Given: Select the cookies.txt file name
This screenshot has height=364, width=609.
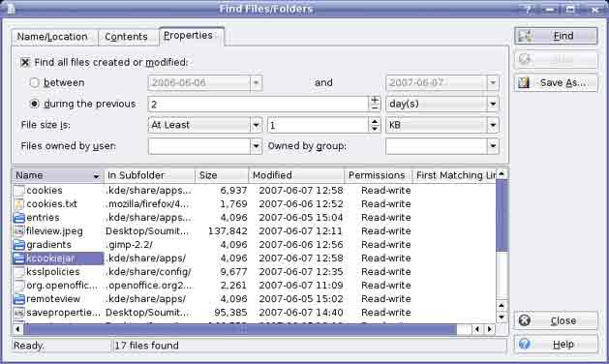Looking at the screenshot, I should coord(51,204).
